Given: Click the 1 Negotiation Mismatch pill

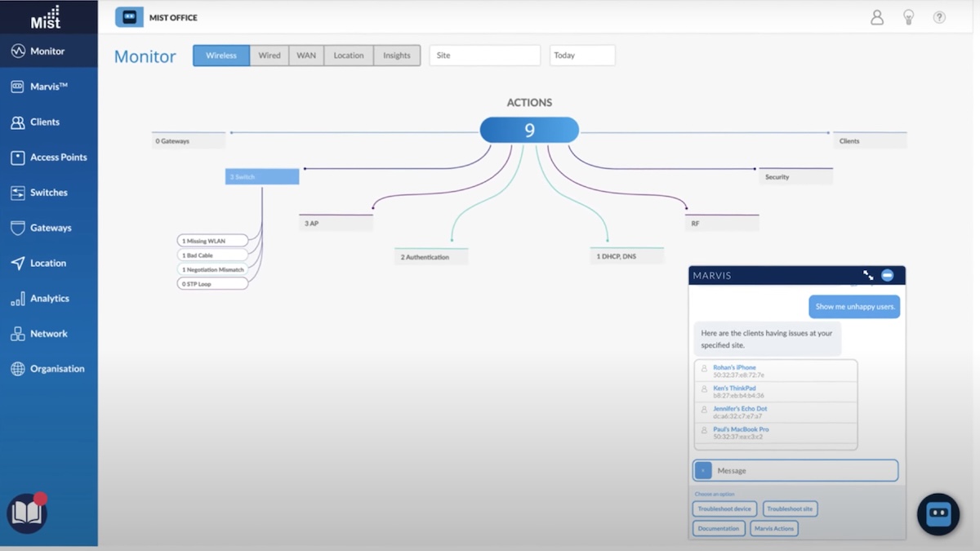Looking at the screenshot, I should (212, 269).
